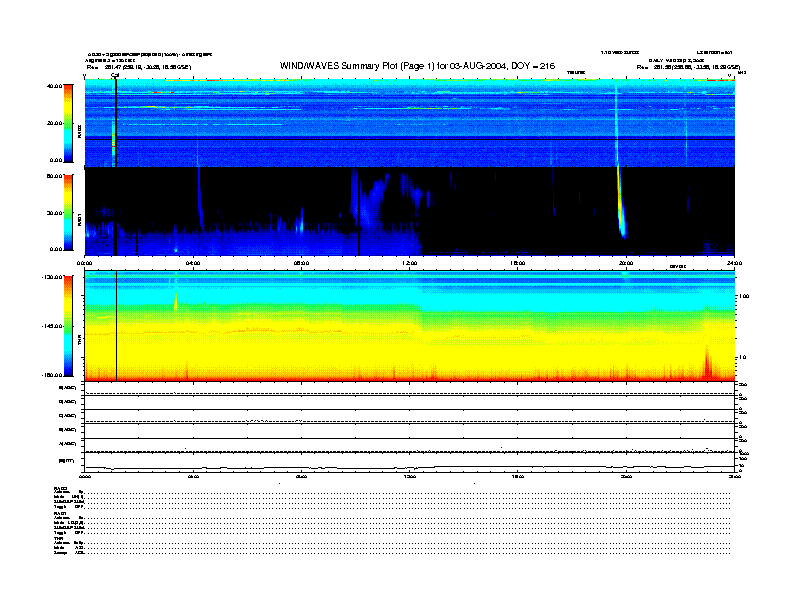Click the 12:00 tick on the RAD1 time axis

tap(410, 263)
